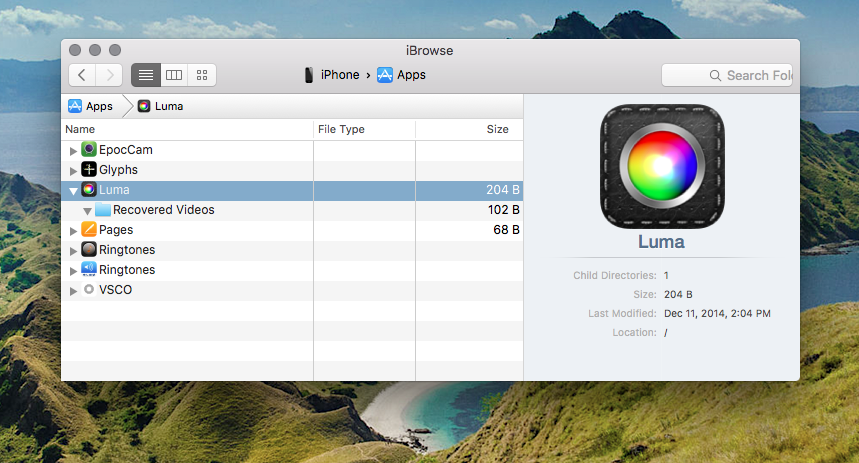Image resolution: width=859 pixels, height=463 pixels.
Task: Click the iBrowse window title
Action: coord(430,50)
